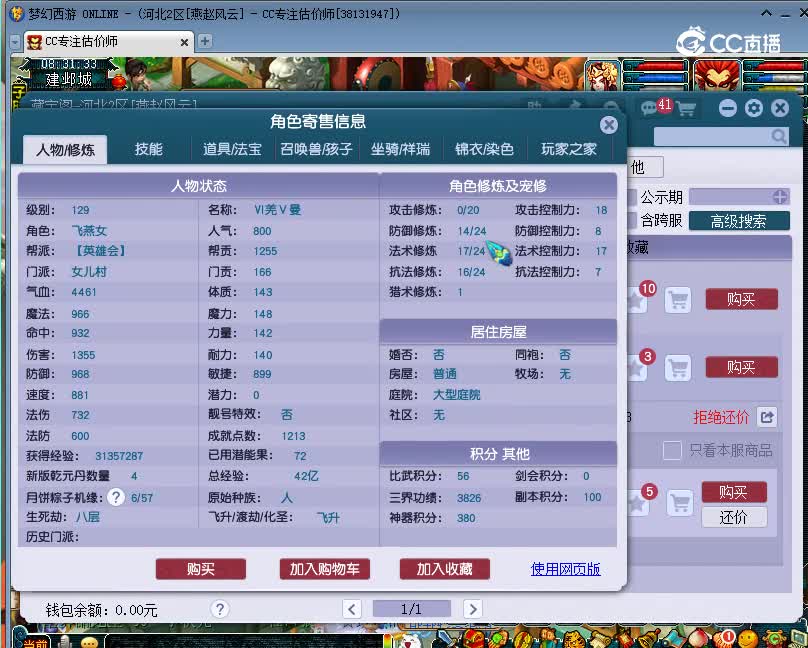Buy the listing with badge 10

742,299
